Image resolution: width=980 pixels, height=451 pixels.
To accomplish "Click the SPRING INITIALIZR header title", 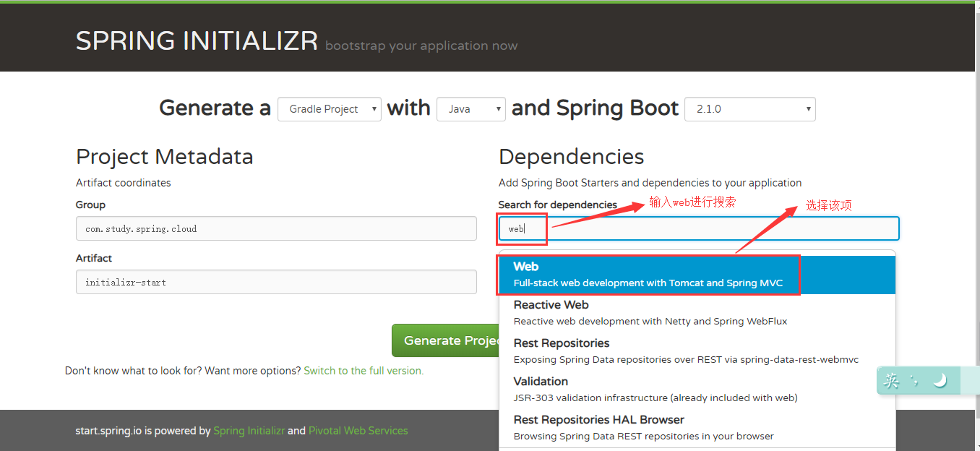I will tap(197, 41).
